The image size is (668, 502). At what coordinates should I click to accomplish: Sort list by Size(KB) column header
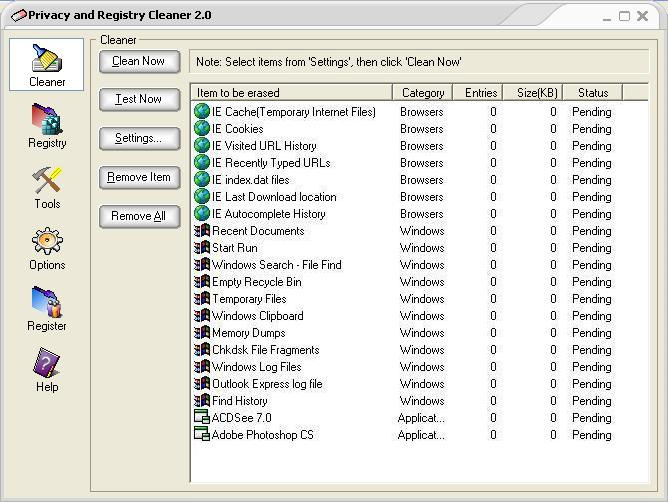pos(533,92)
